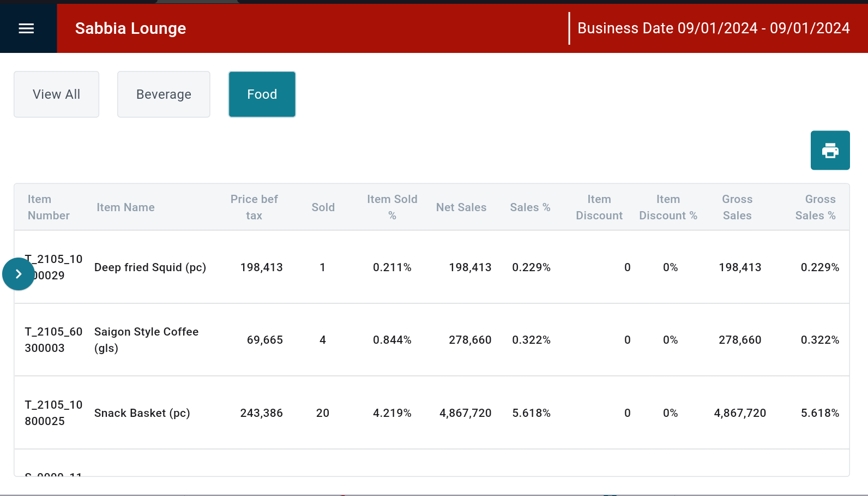Select the Deep fried Squid row
The image size is (868, 496).
click(x=150, y=267)
